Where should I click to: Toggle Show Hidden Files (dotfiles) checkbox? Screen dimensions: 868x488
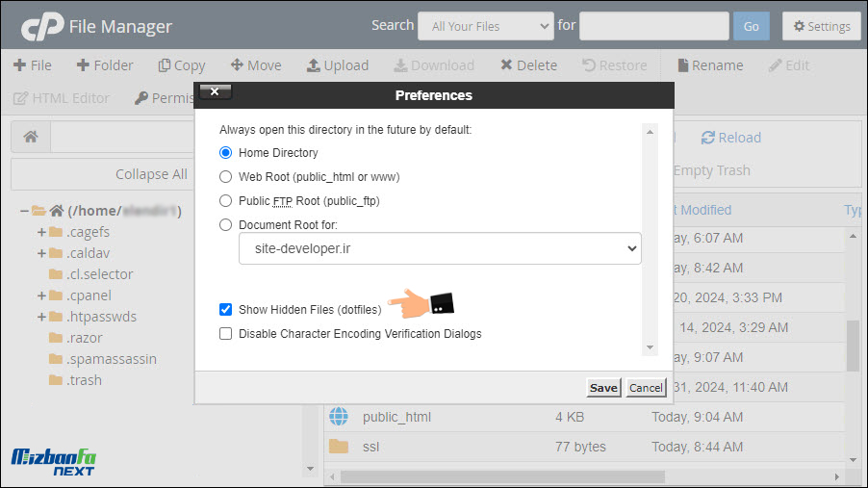225,309
